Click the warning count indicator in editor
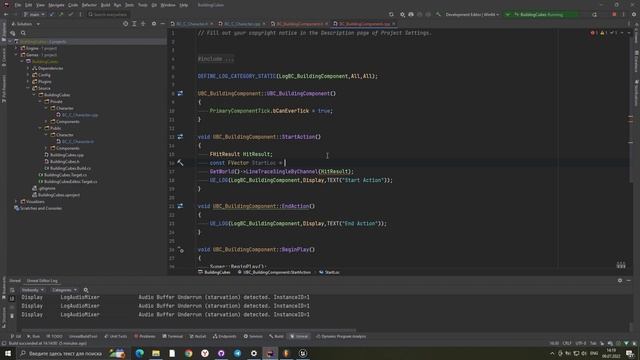The height and width of the screenshot is (360, 640). coord(604,33)
